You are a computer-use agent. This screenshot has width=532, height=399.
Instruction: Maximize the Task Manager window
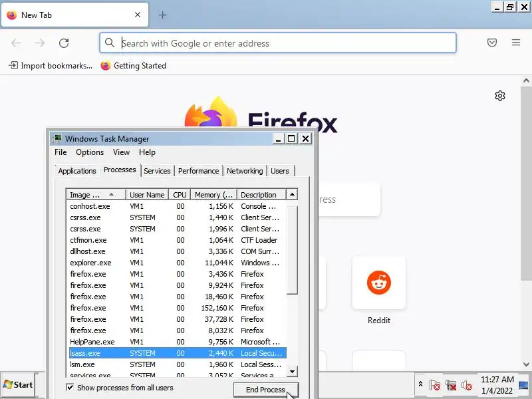coord(291,139)
